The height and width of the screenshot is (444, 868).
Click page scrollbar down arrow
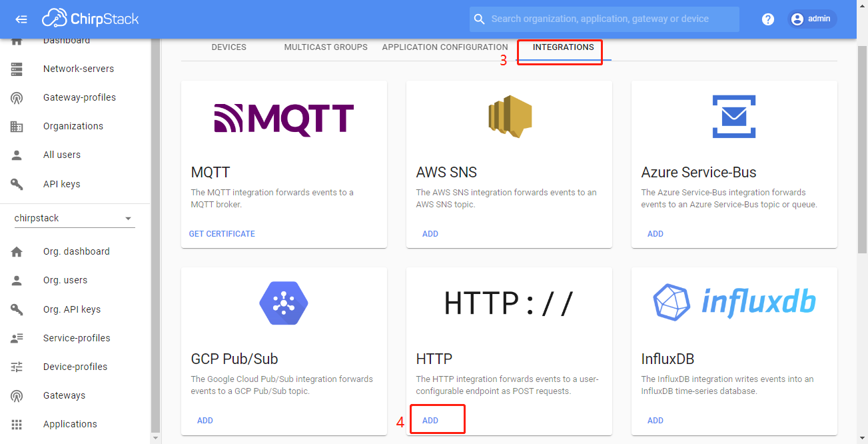(863, 439)
